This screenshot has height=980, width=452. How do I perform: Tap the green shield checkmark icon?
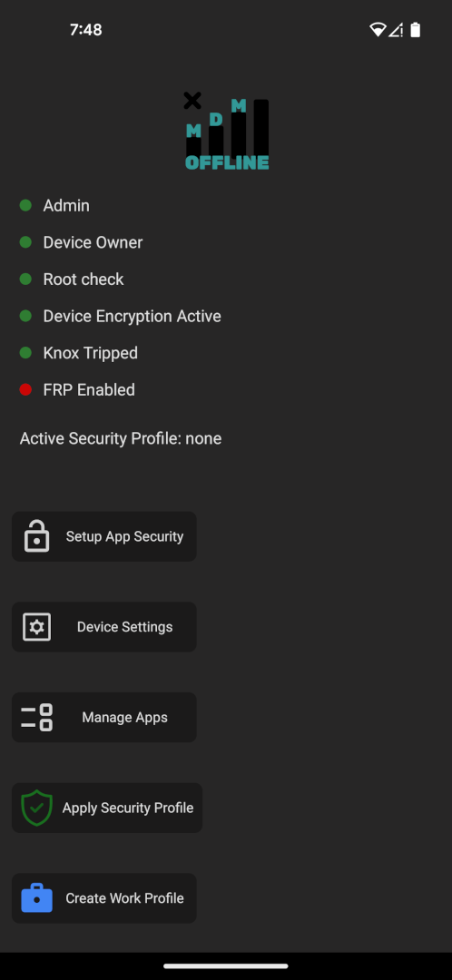click(x=37, y=808)
